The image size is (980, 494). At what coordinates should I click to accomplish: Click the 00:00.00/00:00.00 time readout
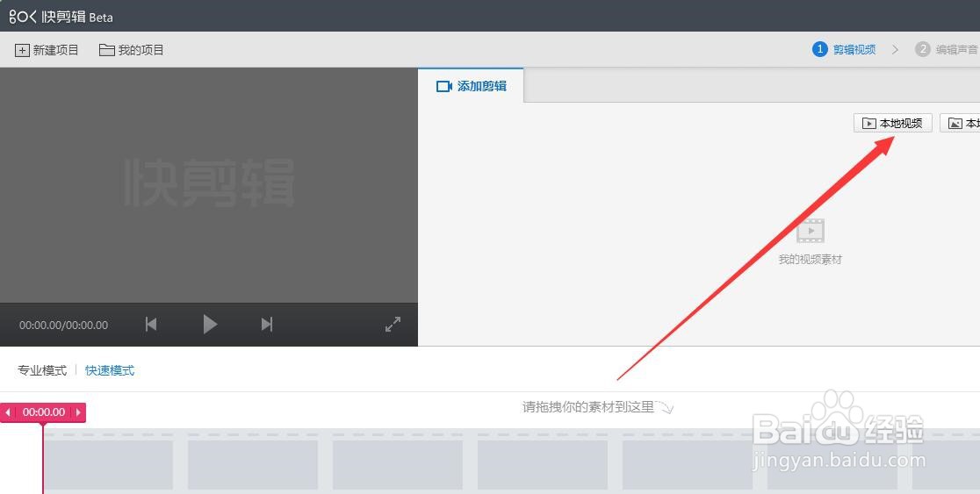click(64, 325)
